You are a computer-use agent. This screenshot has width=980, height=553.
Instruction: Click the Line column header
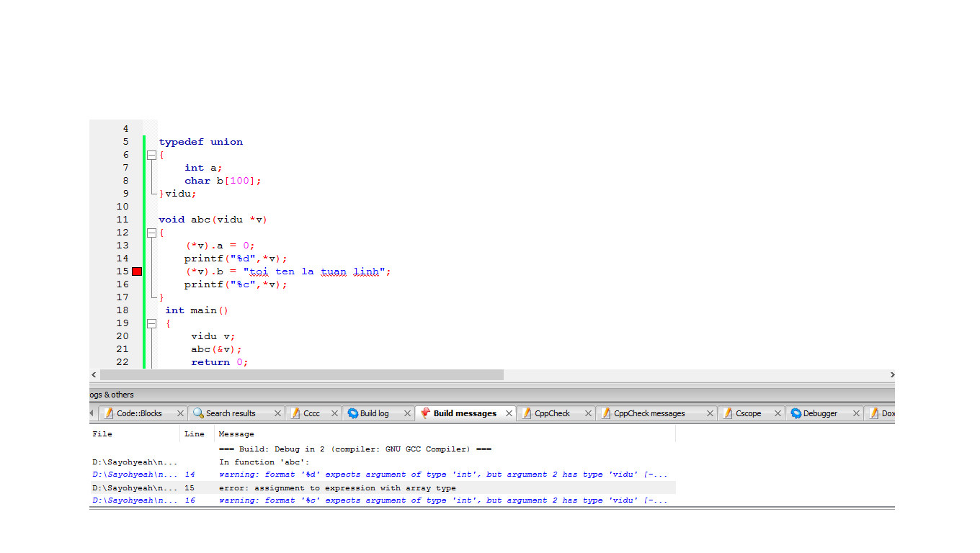(195, 434)
